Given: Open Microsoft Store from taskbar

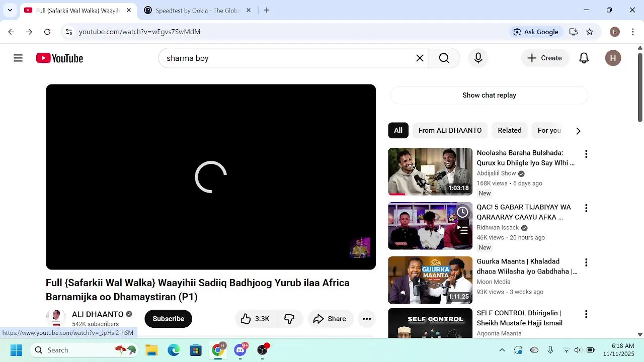Looking at the screenshot, I should [196, 350].
